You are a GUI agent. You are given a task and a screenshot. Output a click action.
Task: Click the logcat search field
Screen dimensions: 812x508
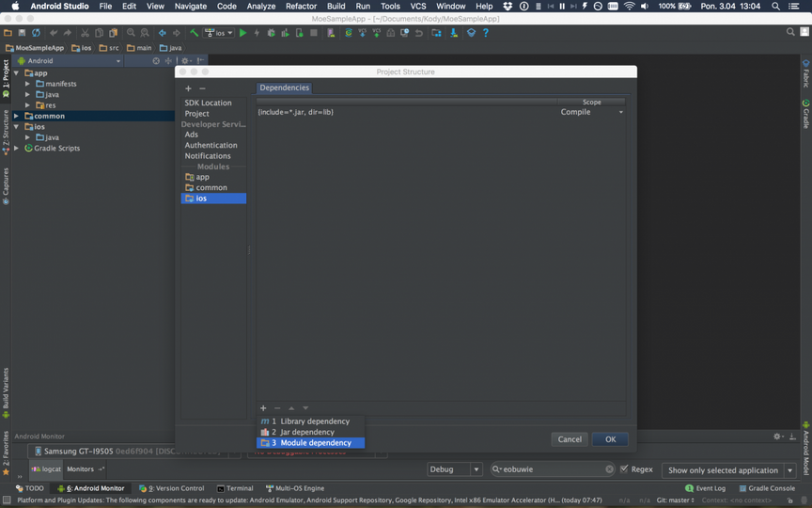(x=553, y=469)
